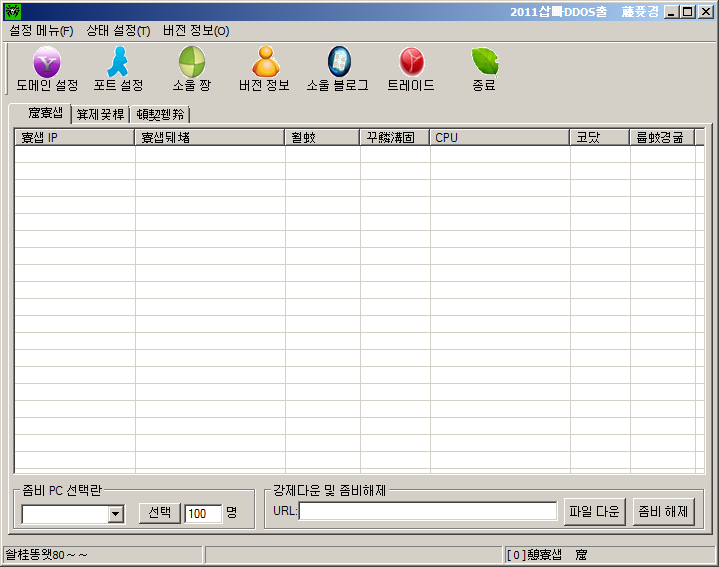
Task: Click the green leaf 종료 icon
Action: [x=484, y=63]
